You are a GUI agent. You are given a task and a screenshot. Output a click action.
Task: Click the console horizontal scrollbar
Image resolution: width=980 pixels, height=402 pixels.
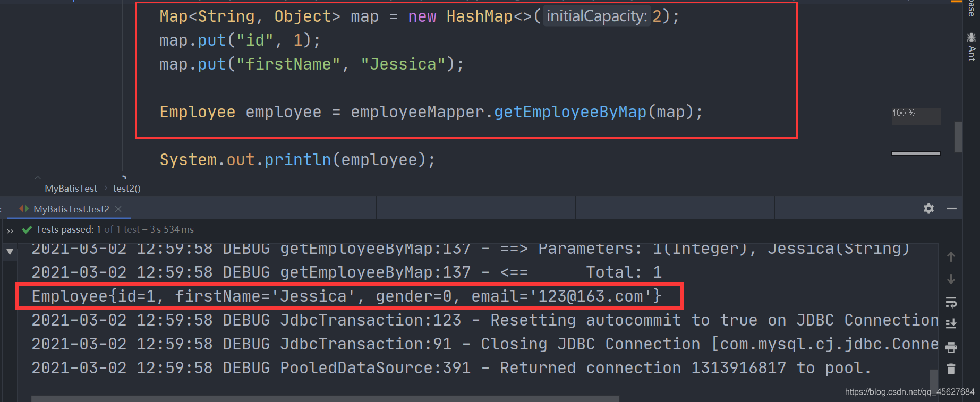point(325,399)
